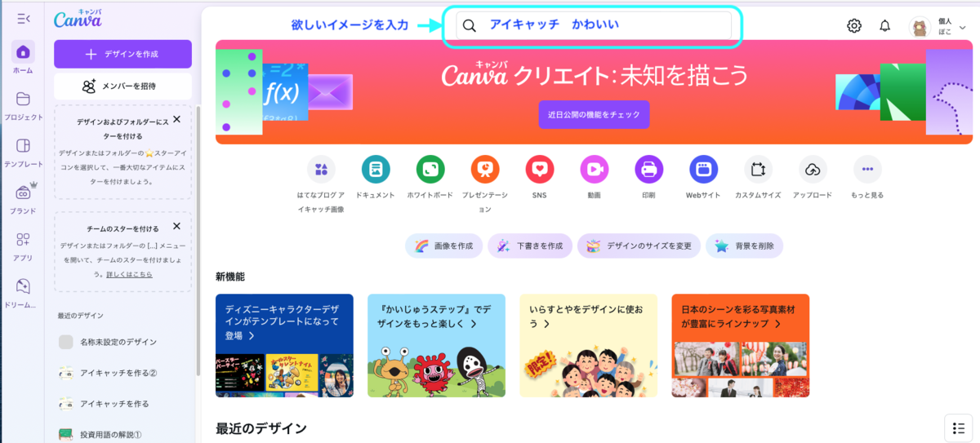Expand もっと見る more options
Screen dimensions: 980x443
click(867, 170)
